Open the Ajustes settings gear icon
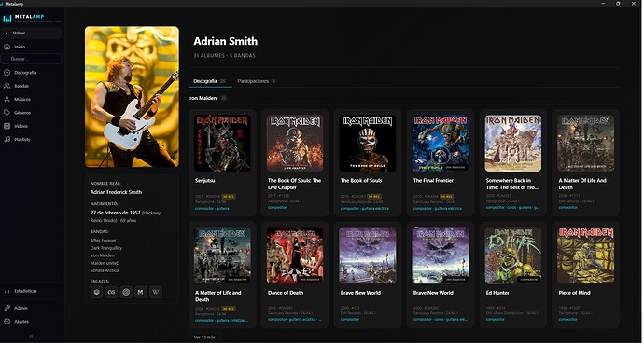Image resolution: width=644 pixels, height=345 pixels. pos(7,322)
